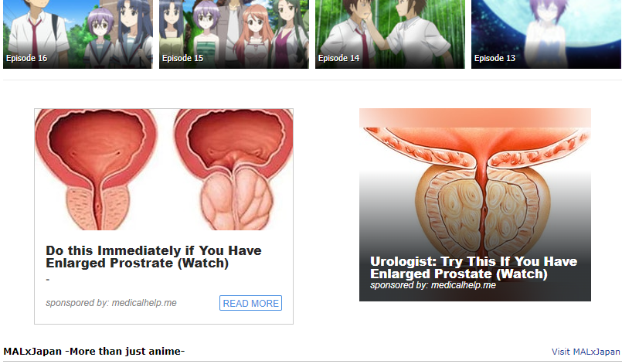Click the orange banner strip atop right ad

[x=475, y=118]
